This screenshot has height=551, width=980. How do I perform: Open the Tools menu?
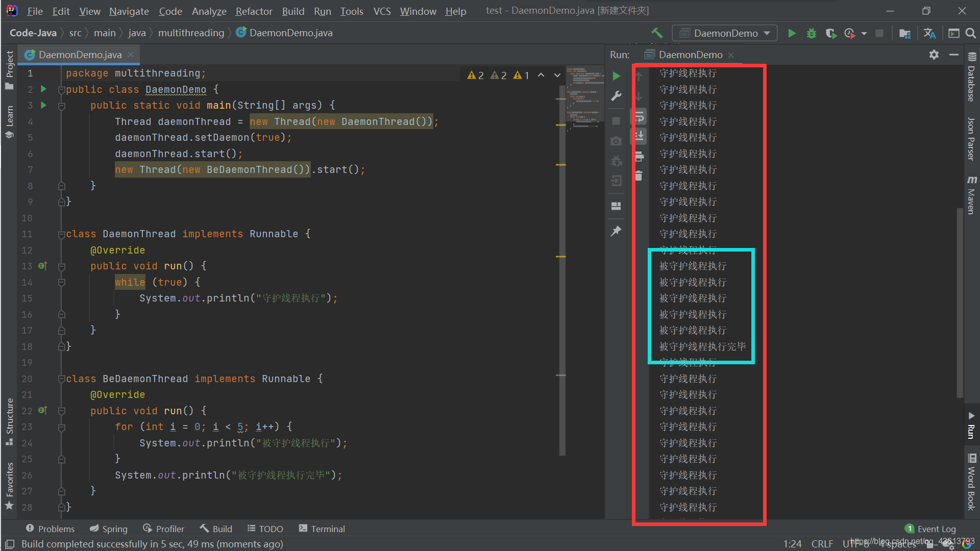point(352,11)
